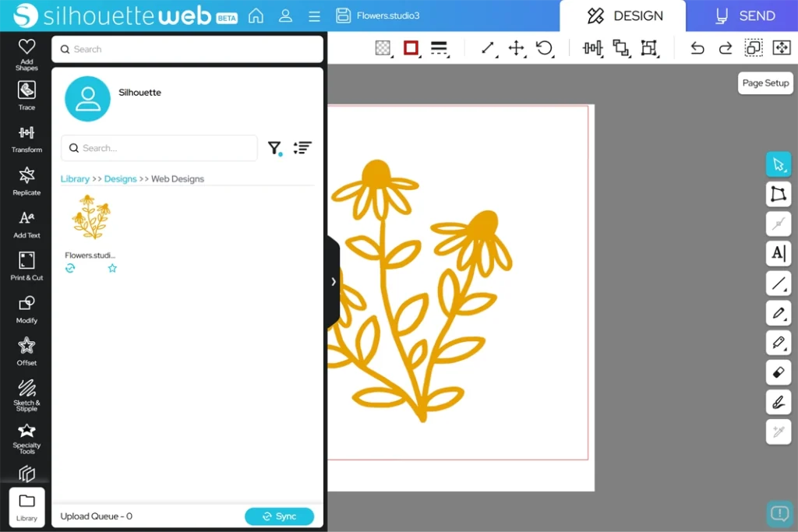Select the Text tool on right toolbar
Viewport: 798px width, 532px height.
779,253
